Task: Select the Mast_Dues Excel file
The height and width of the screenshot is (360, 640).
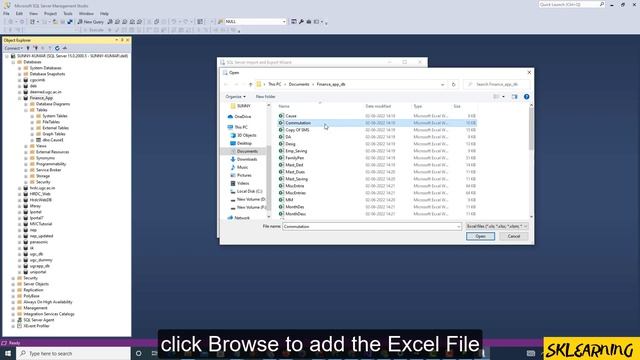Action: 295,172
